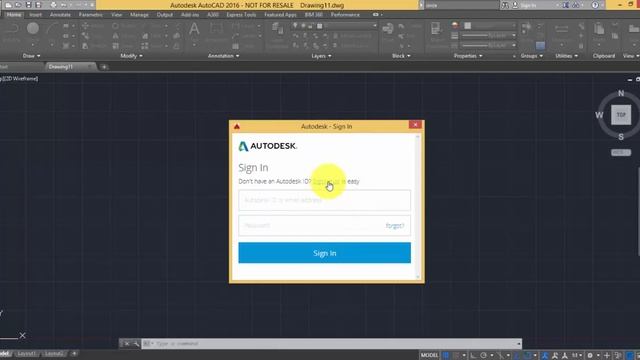The width and height of the screenshot is (640, 360).
Task: Select the large Text (A) annotation tool
Action: coord(194,29)
